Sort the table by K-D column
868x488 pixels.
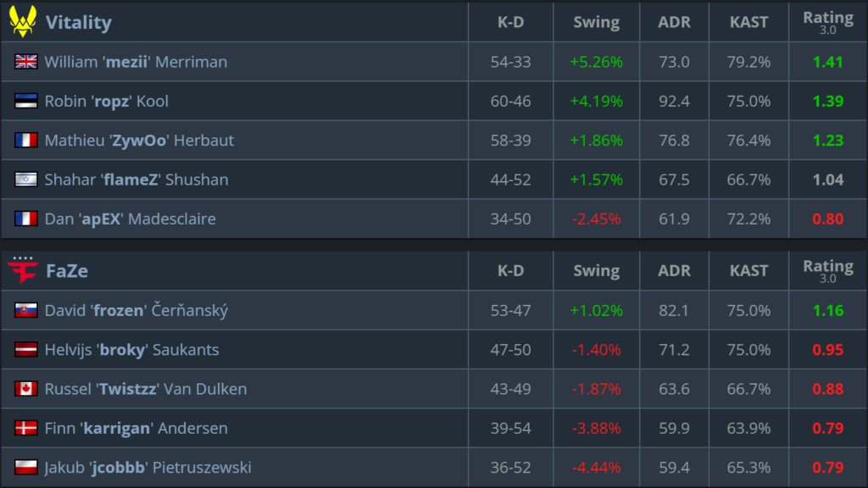click(x=509, y=22)
